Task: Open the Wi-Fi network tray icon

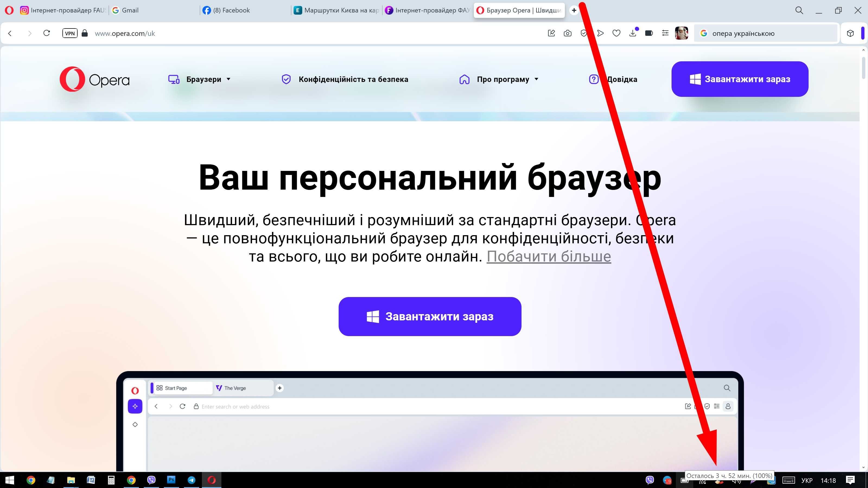Action: (702, 482)
